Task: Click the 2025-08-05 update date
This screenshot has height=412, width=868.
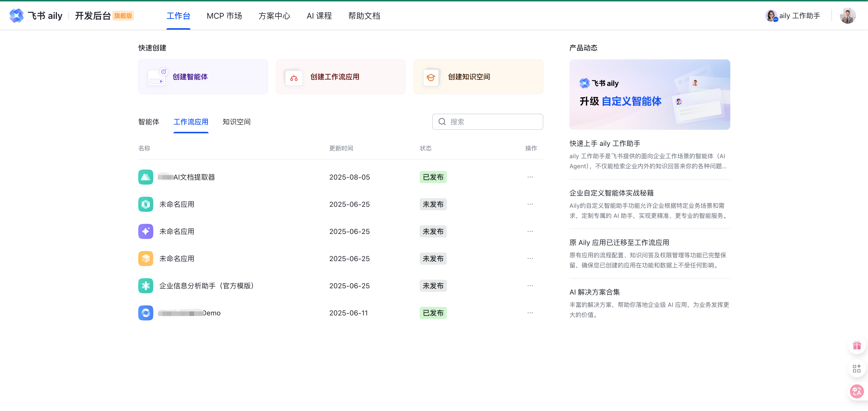Action: [x=349, y=177]
